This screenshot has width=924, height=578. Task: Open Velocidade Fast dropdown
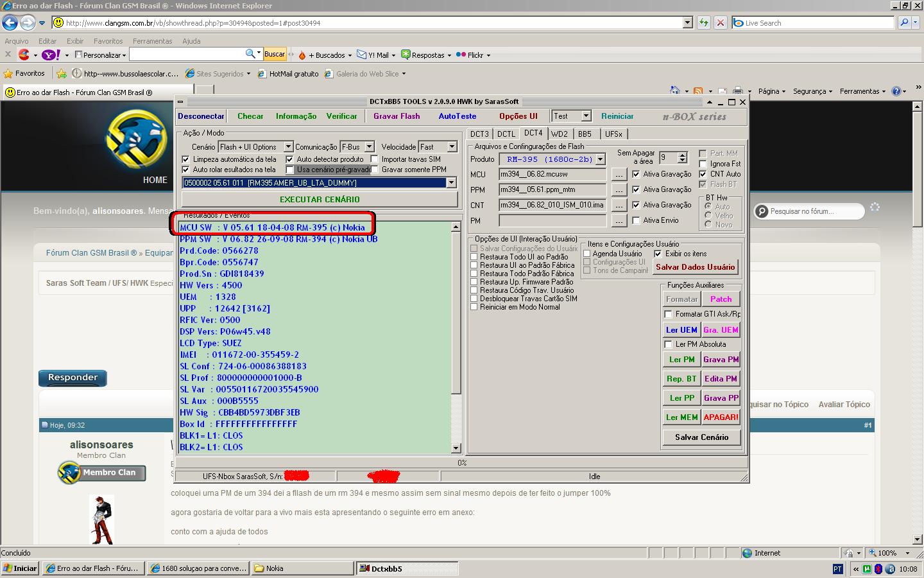452,147
